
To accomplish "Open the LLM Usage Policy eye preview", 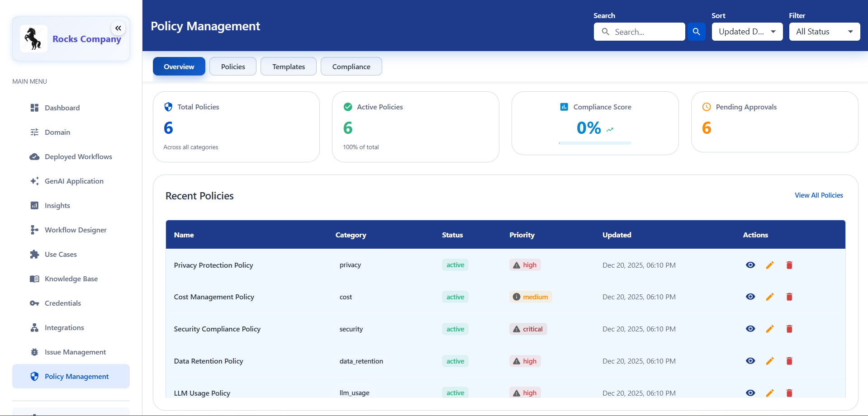I will [750, 393].
